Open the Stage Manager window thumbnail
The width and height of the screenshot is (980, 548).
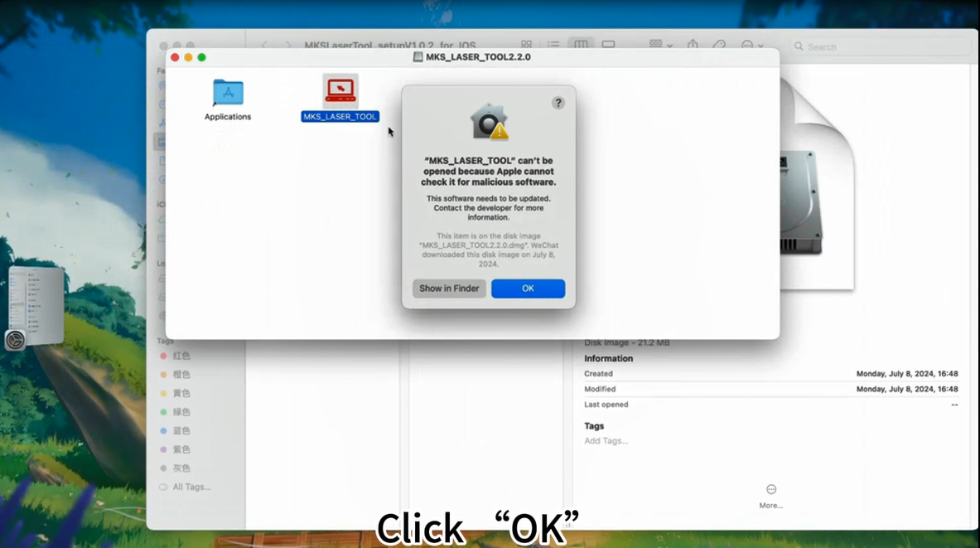[x=37, y=305]
